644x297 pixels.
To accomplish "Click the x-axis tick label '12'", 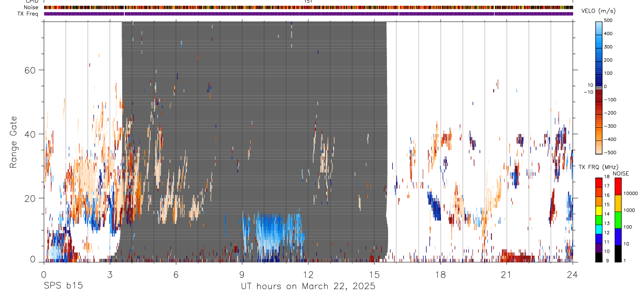I will pyautogui.click(x=308, y=274).
